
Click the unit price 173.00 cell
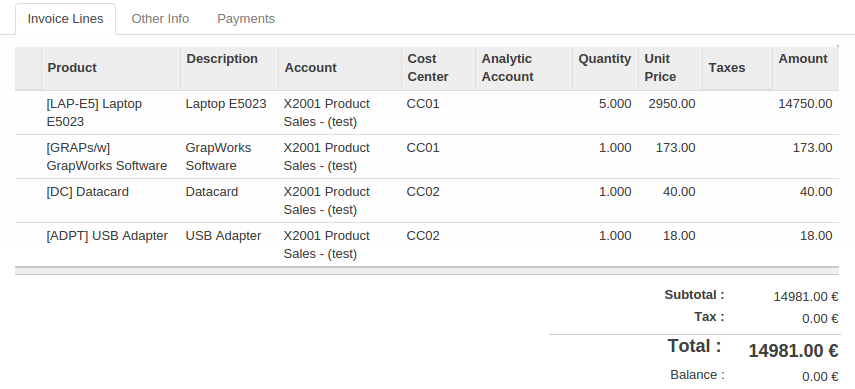click(x=670, y=157)
